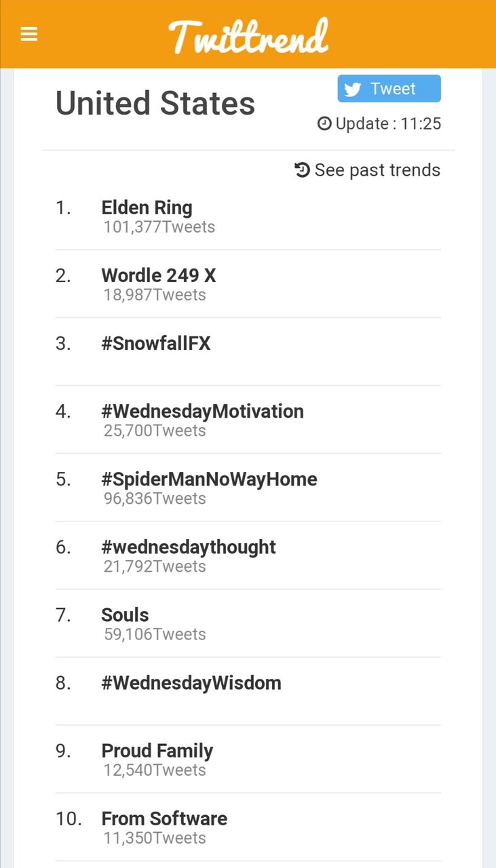Click the 101,377 Tweets count
The height and width of the screenshot is (868, 496).
click(159, 227)
